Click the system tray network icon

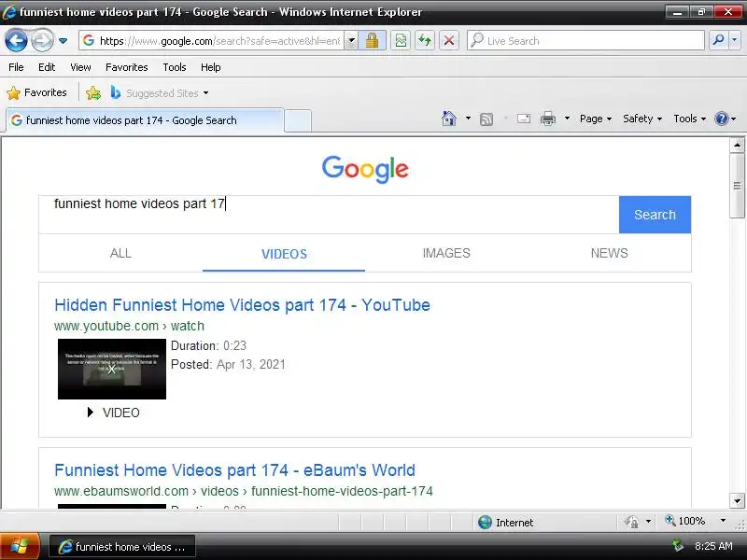tap(678, 546)
